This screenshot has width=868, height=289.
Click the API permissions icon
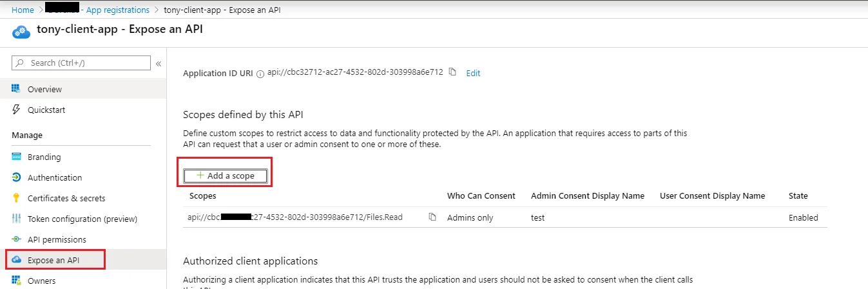click(16, 239)
